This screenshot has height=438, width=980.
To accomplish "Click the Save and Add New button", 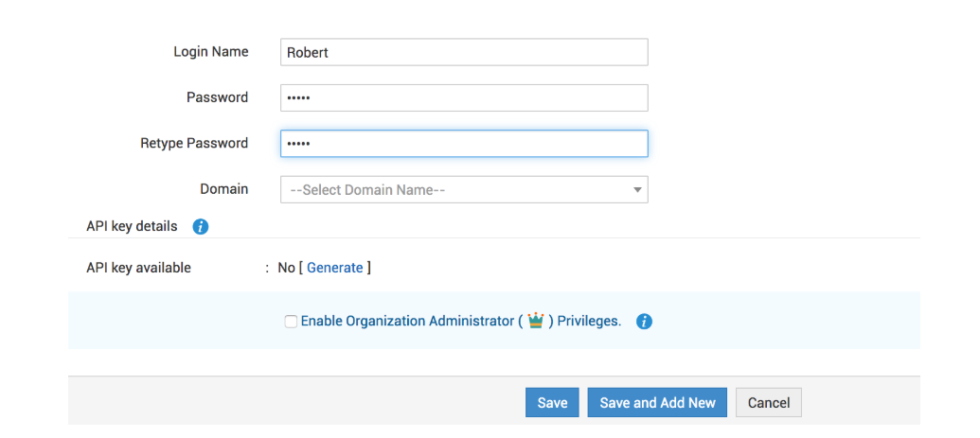I will pos(657,403).
